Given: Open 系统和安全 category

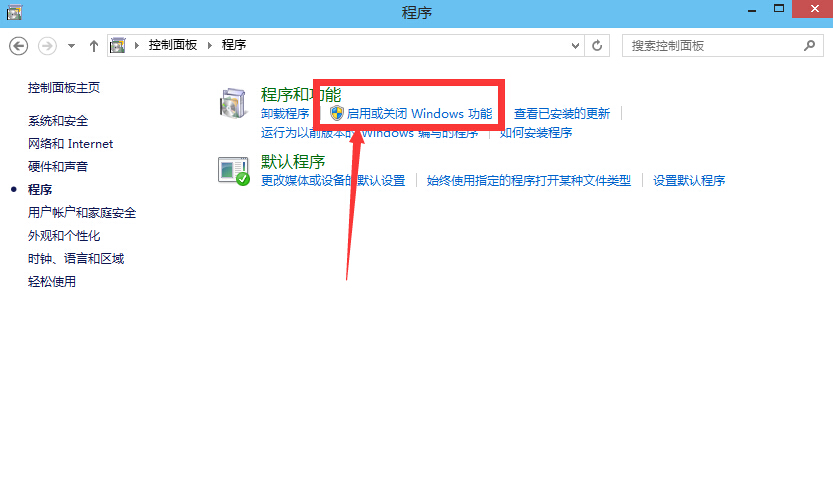Looking at the screenshot, I should pos(58,121).
